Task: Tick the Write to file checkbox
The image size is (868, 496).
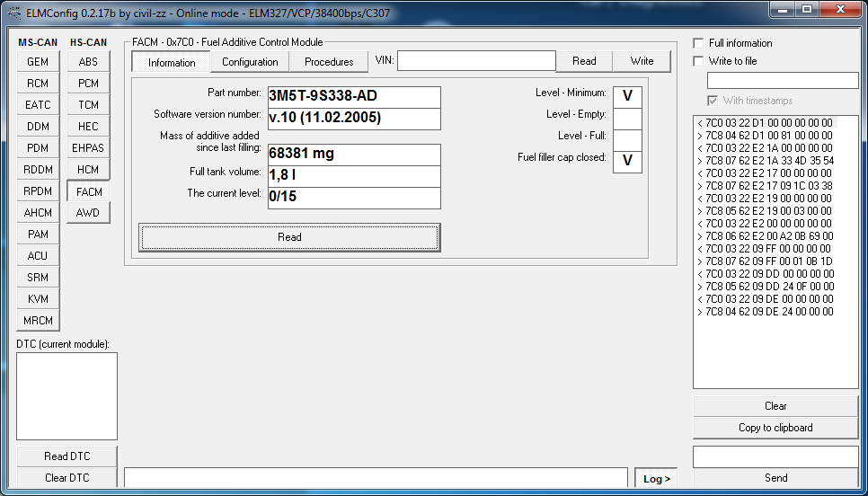Action: click(699, 61)
